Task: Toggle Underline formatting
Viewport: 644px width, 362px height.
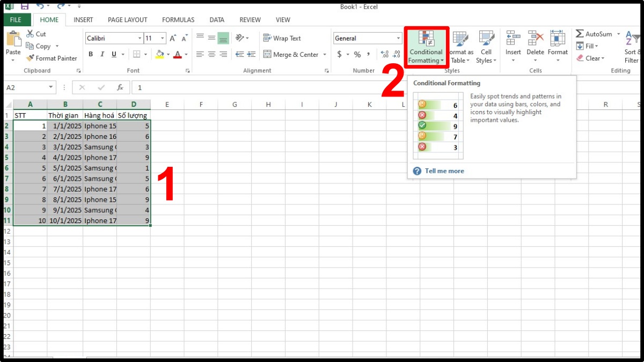Action: coord(114,54)
